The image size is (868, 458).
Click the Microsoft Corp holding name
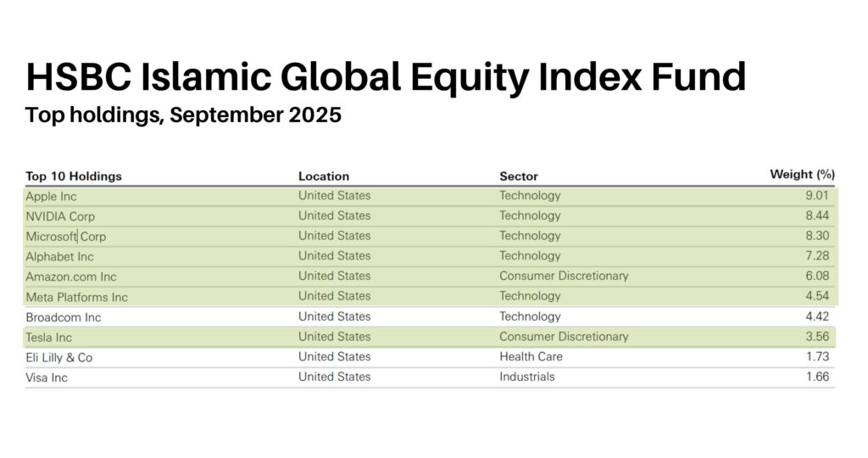click(66, 237)
